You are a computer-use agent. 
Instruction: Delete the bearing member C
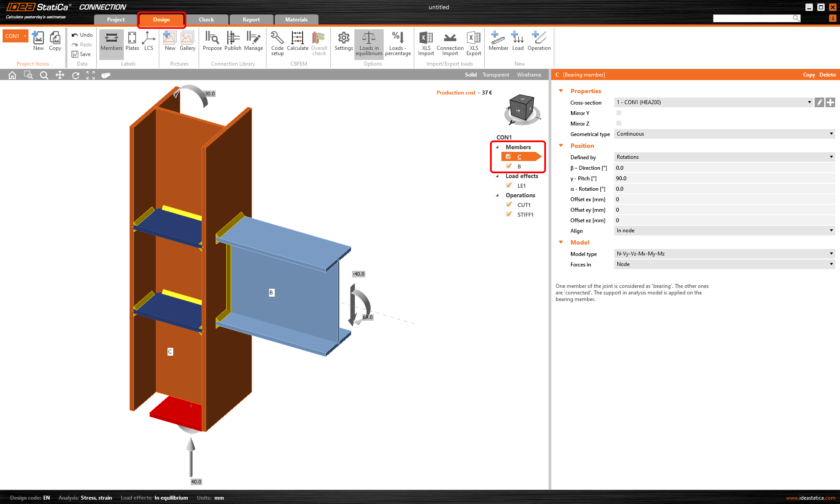click(827, 74)
